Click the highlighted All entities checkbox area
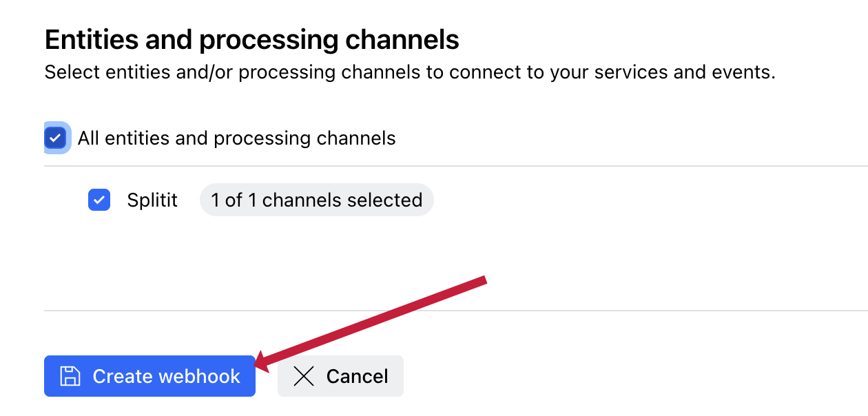868x416 pixels. [56, 138]
